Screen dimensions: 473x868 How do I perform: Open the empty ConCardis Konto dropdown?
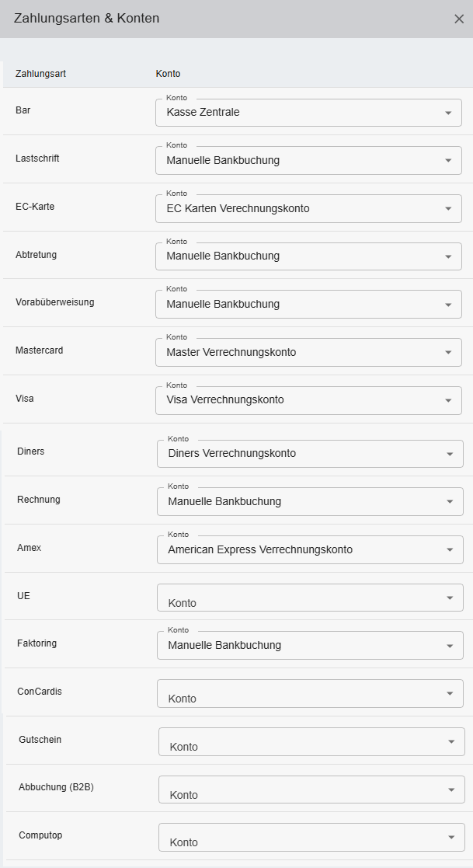310,693
